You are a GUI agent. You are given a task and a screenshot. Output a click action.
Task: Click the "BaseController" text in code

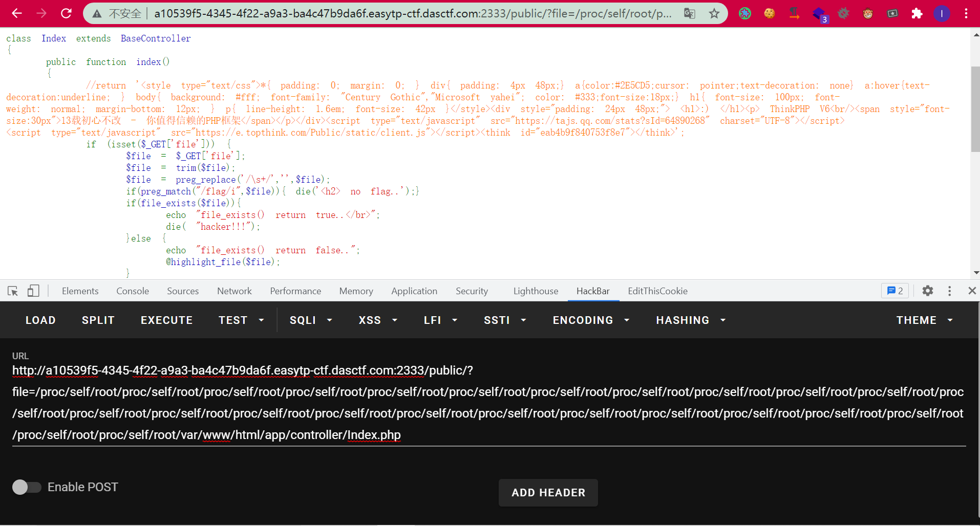tap(156, 38)
